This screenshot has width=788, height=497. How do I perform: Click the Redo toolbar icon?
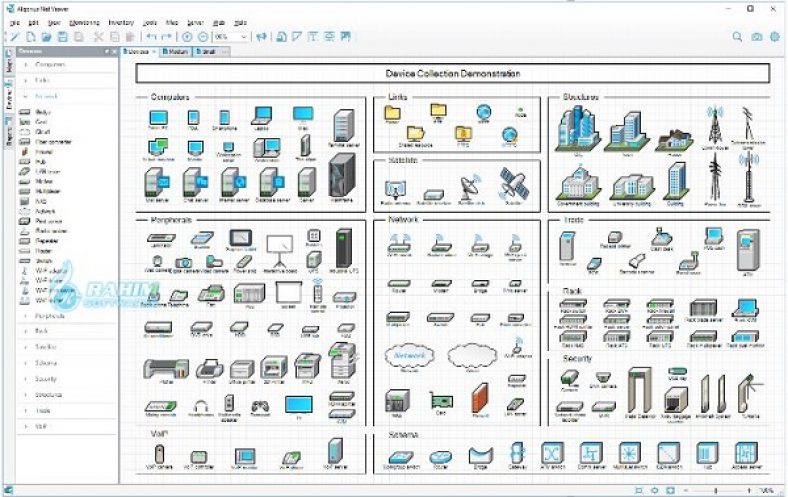point(166,37)
